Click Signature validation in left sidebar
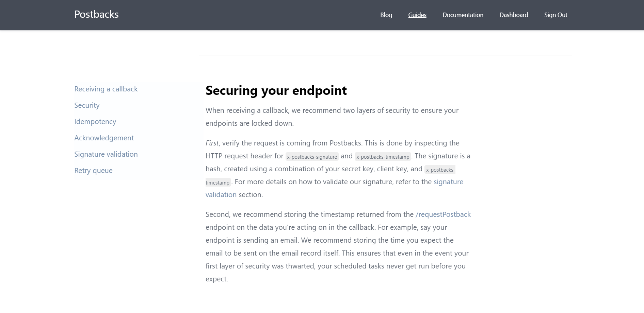Screen dimensions: 644x313 click(106, 154)
